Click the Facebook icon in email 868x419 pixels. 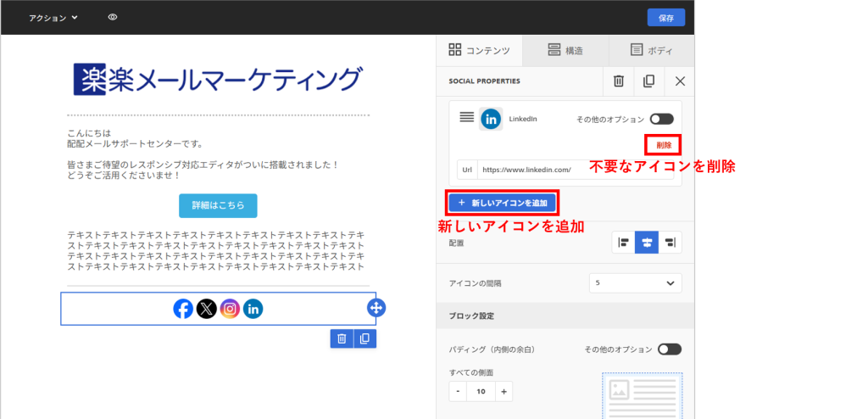(x=183, y=309)
